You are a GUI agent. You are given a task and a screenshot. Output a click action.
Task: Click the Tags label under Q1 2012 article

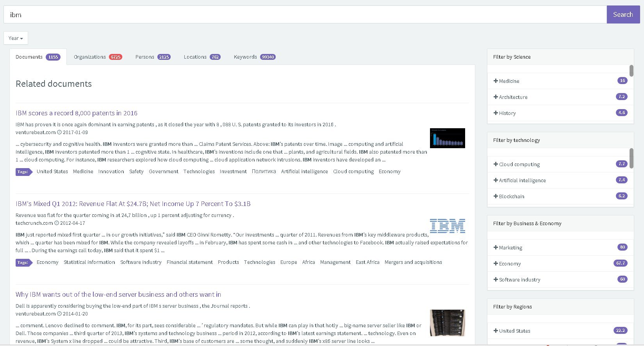(24, 262)
